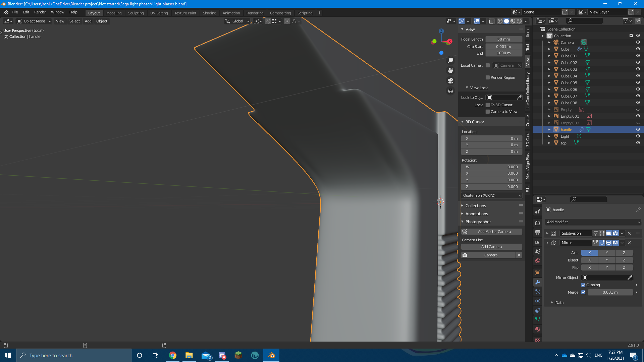This screenshot has width=644, height=362.
Task: Hide Cube.004 in outliner
Action: point(638,76)
